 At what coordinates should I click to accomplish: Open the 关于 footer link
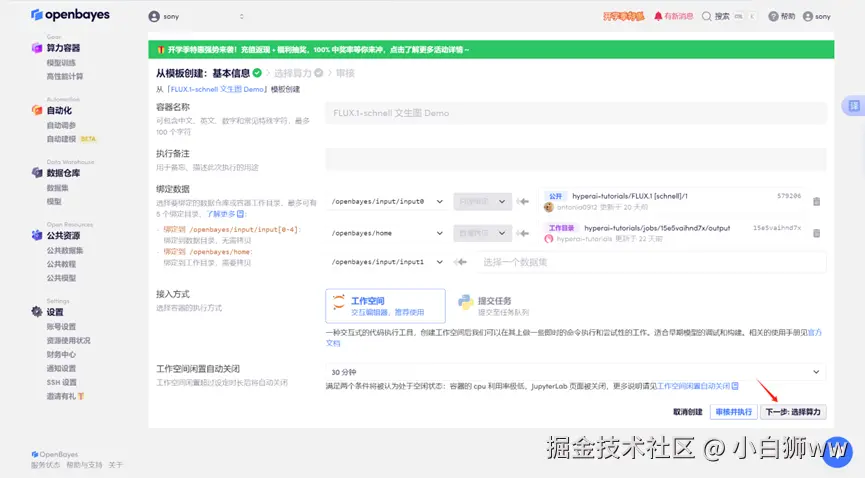(x=116, y=465)
